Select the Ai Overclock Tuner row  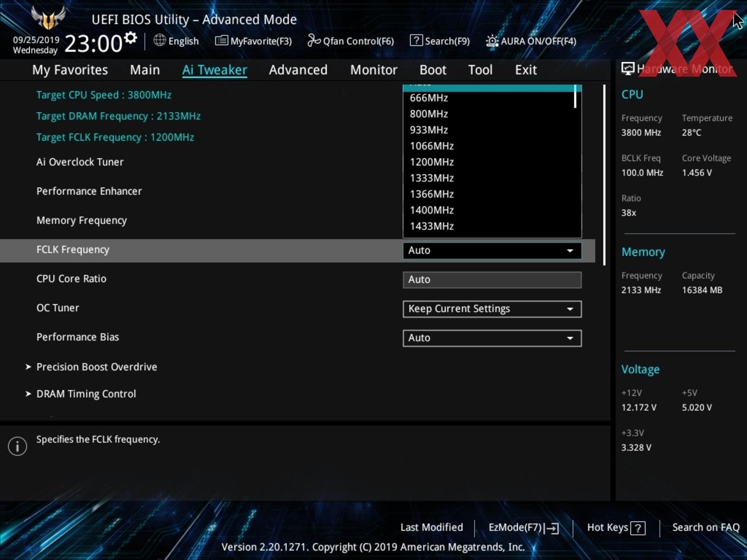click(297, 162)
